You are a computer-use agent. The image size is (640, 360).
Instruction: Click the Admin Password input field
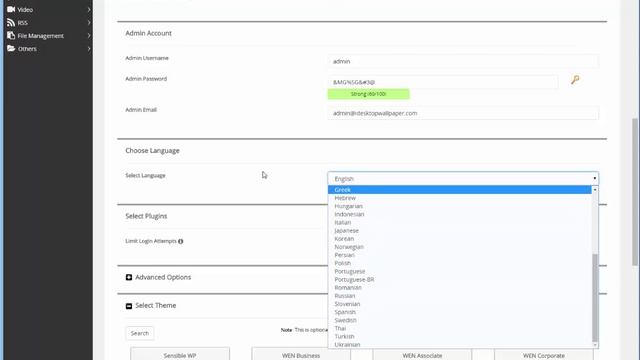click(442, 82)
